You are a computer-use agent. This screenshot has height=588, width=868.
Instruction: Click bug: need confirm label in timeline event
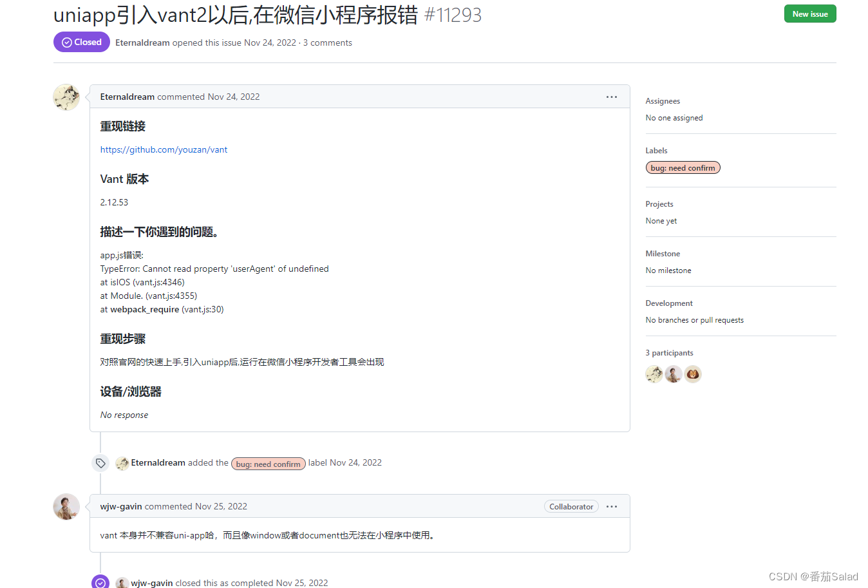tap(268, 464)
